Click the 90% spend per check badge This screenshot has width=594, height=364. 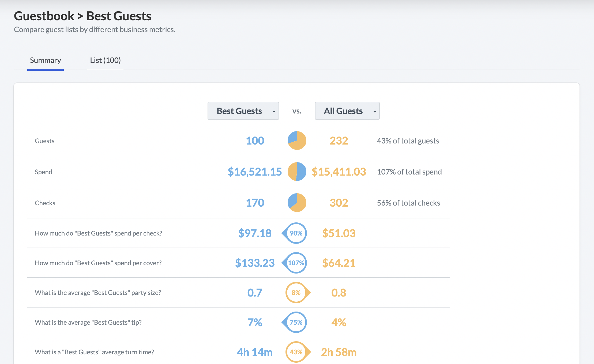point(294,233)
